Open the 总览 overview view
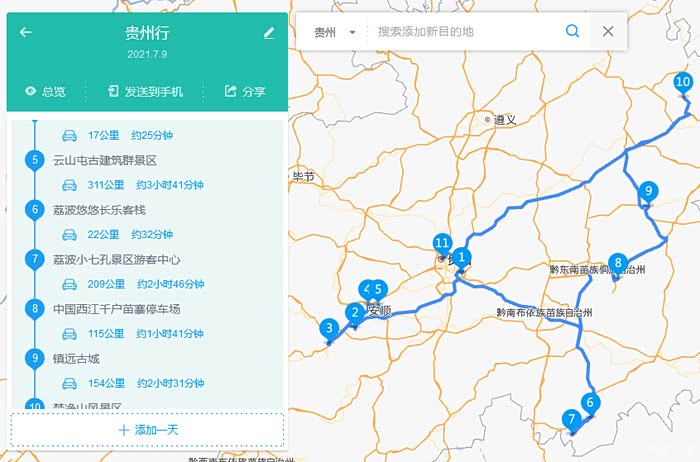The height and width of the screenshot is (462, 700). point(45,92)
